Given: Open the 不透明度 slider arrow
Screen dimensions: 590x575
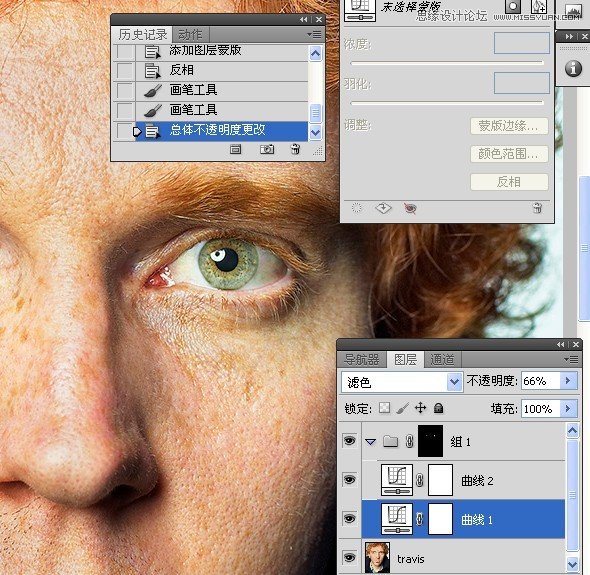Looking at the screenshot, I should click(568, 381).
